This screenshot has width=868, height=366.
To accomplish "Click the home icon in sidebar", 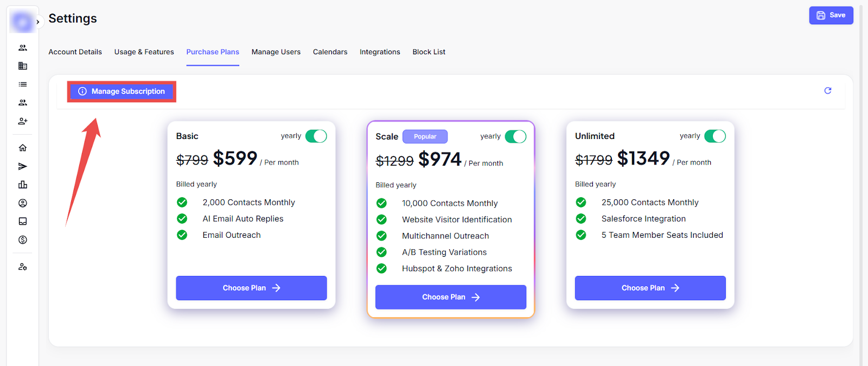I will click(23, 148).
